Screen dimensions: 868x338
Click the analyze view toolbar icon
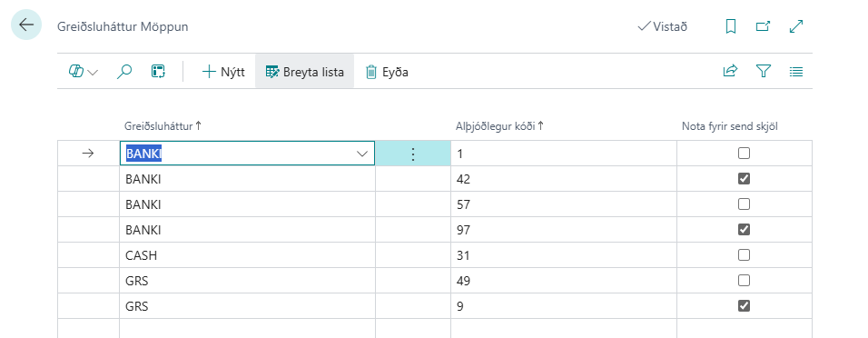(158, 72)
